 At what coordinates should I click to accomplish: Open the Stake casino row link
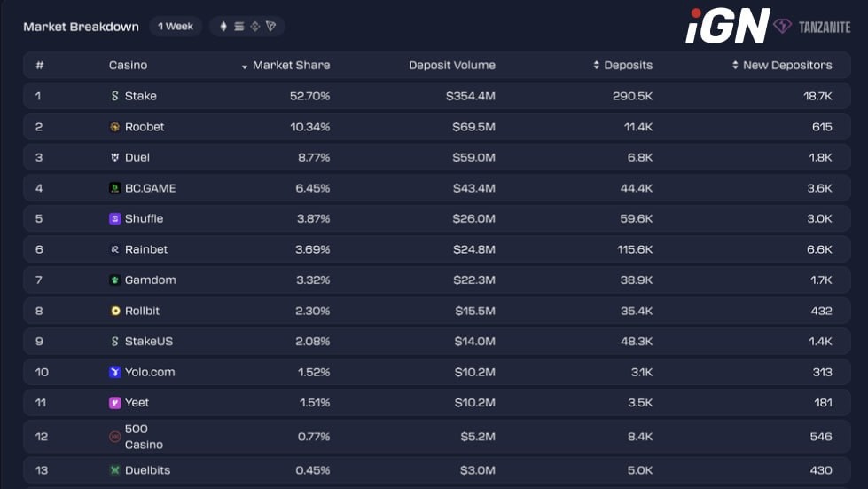140,96
